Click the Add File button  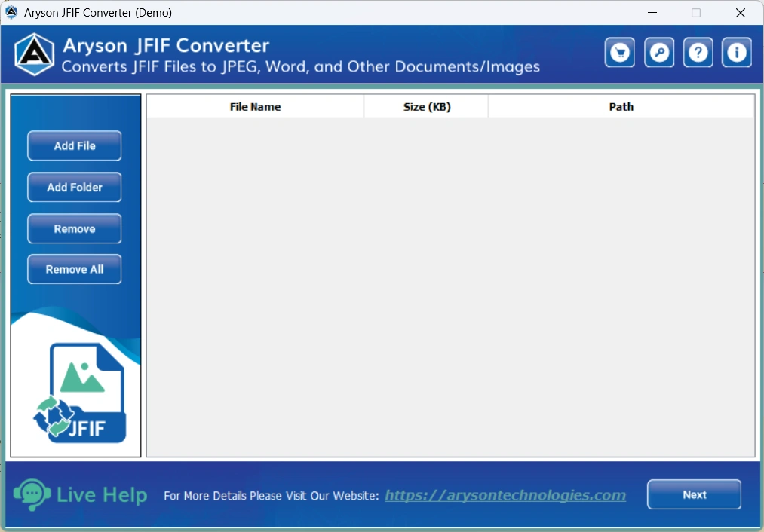[x=75, y=145]
